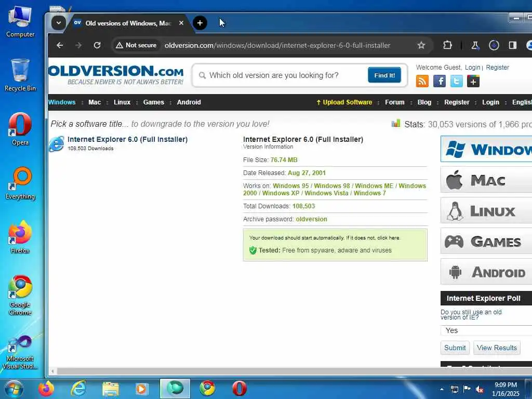Select the Opera desktop shortcut

[20, 129]
